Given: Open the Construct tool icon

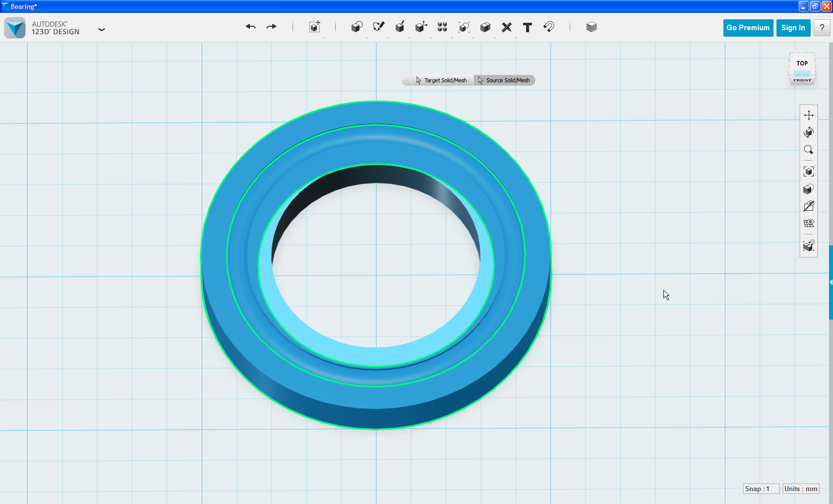Looking at the screenshot, I should click(x=400, y=27).
